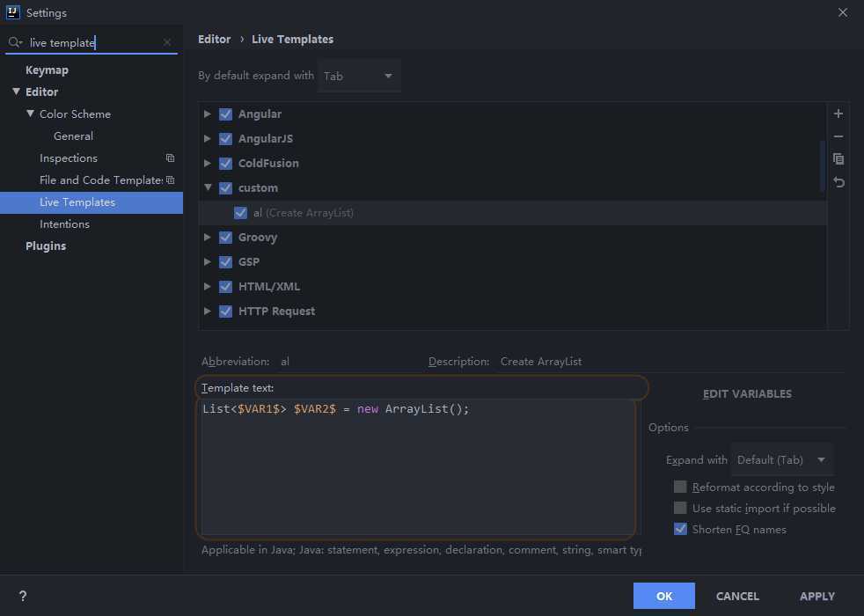Toggle the Groovy template group checkbox
Screen dimensions: 864x616
pos(225,238)
